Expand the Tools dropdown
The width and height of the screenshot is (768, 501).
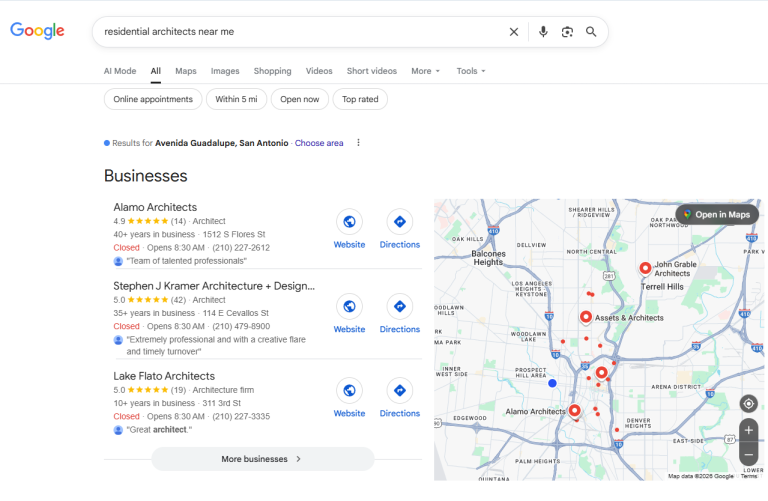coord(471,71)
